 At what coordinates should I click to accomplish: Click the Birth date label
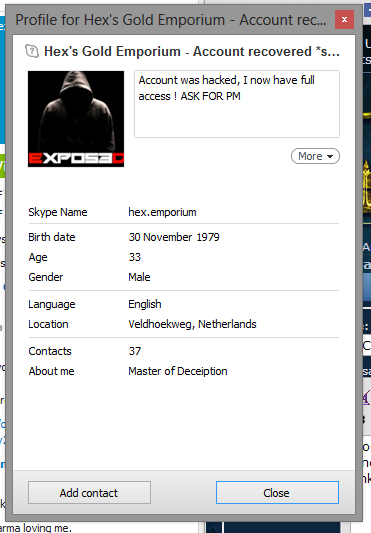(52, 237)
